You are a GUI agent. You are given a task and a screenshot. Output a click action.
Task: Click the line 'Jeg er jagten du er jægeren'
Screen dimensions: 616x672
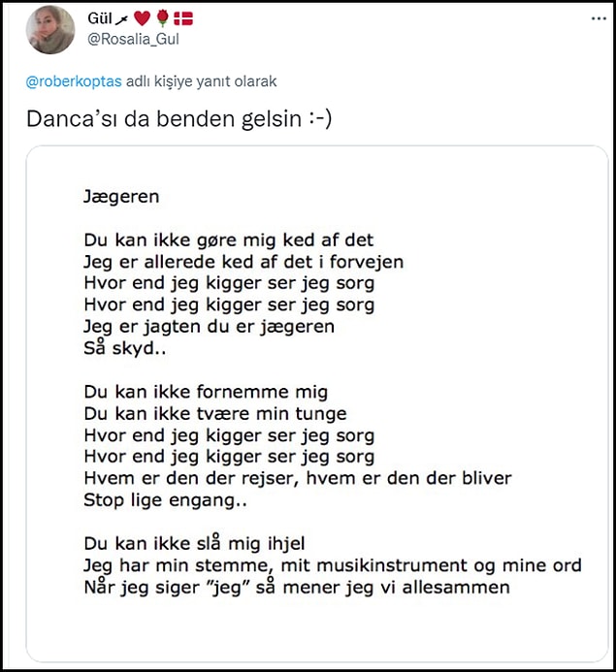point(209,327)
